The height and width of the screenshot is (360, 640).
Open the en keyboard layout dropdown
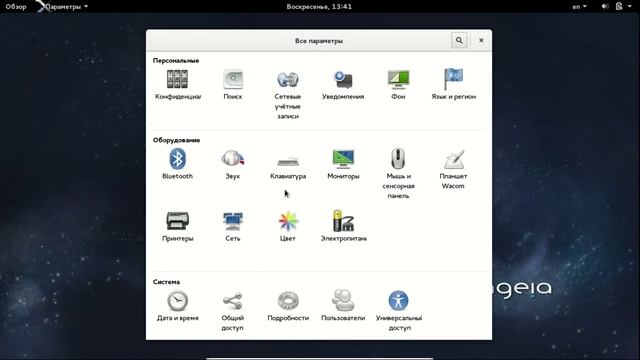pos(579,7)
